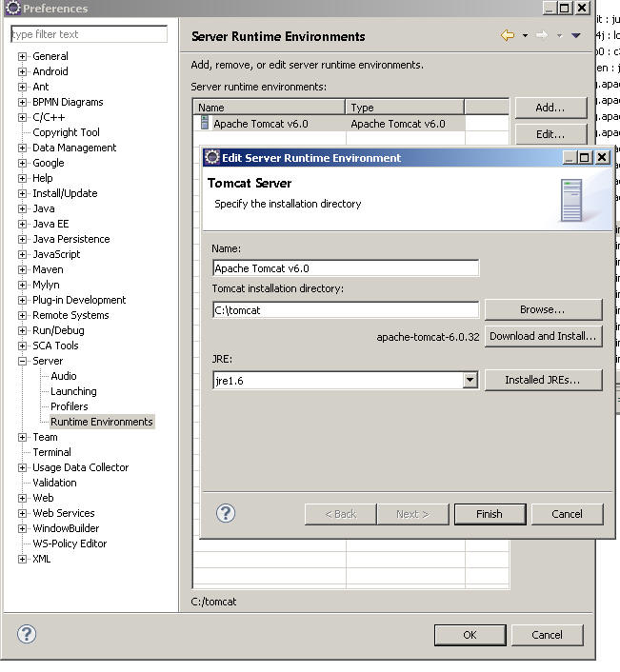
Task: Expand the Maven tree node
Action: click(22, 269)
